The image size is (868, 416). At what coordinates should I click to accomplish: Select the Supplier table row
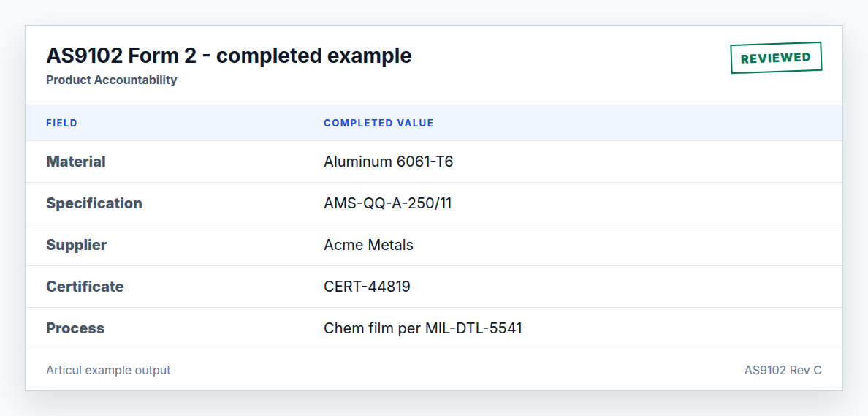[x=434, y=245]
